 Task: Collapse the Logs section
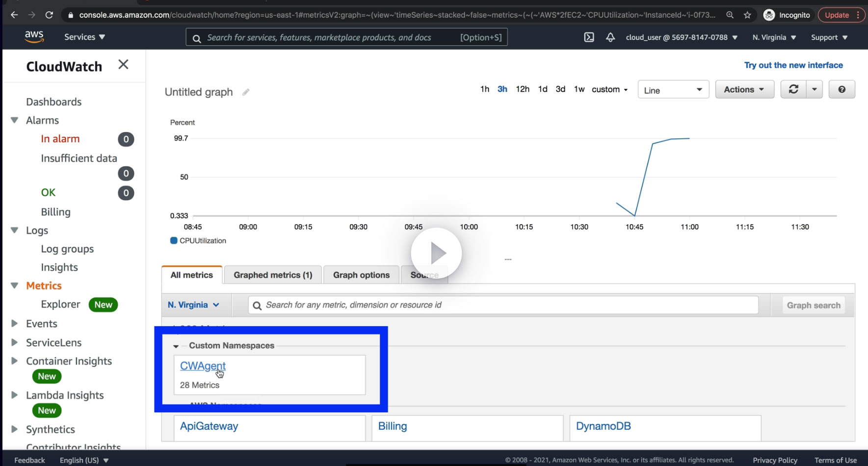click(15, 230)
